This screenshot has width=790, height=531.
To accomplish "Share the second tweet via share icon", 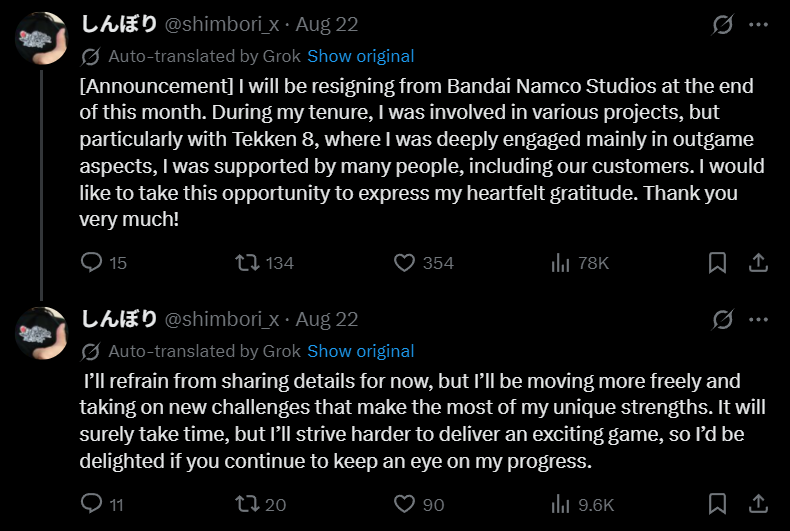I will click(758, 504).
